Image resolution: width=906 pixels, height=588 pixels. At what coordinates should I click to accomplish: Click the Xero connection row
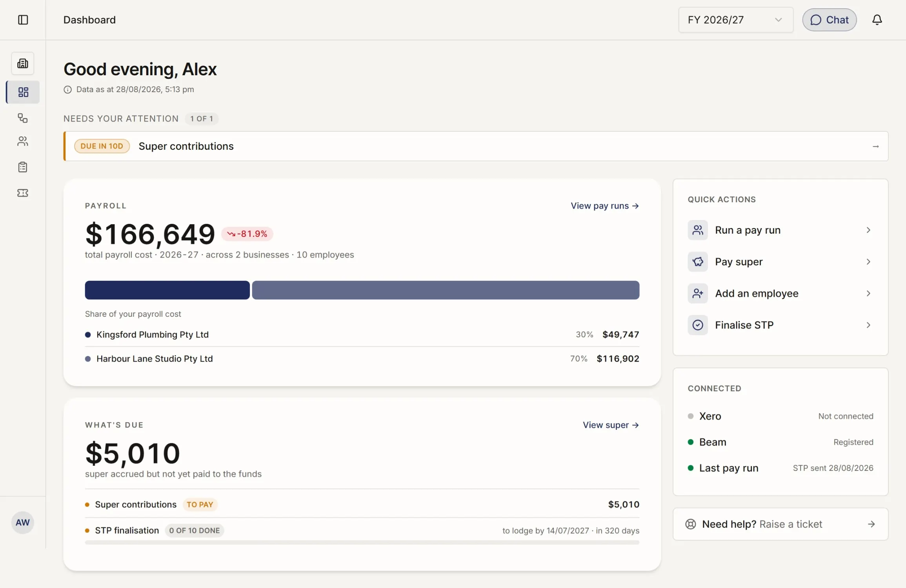pos(780,416)
